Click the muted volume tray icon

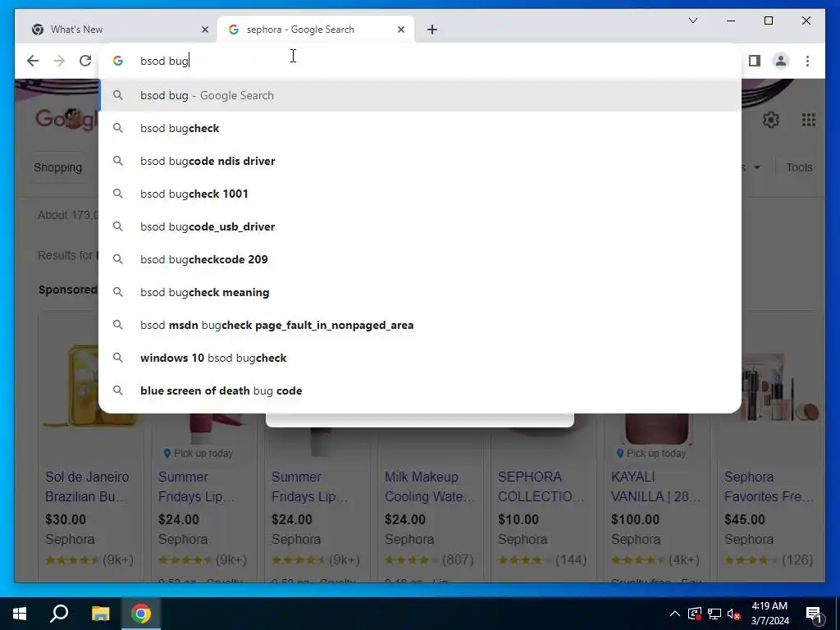click(x=734, y=614)
